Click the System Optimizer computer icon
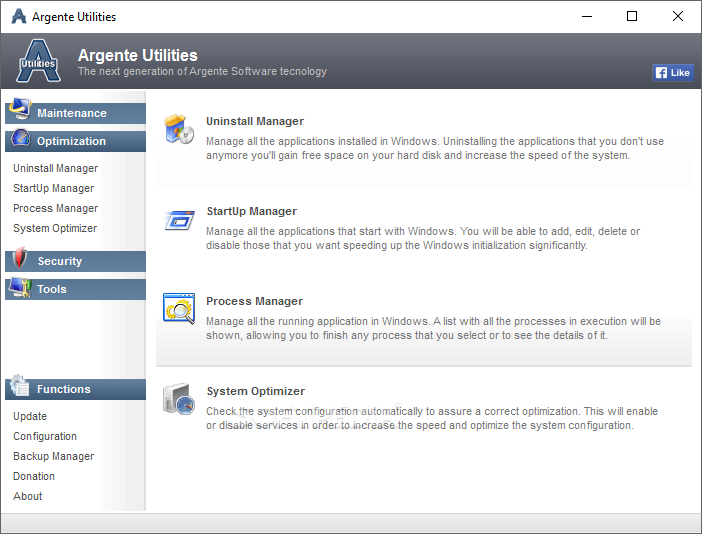Viewport: 702px width, 534px height. pos(178,399)
